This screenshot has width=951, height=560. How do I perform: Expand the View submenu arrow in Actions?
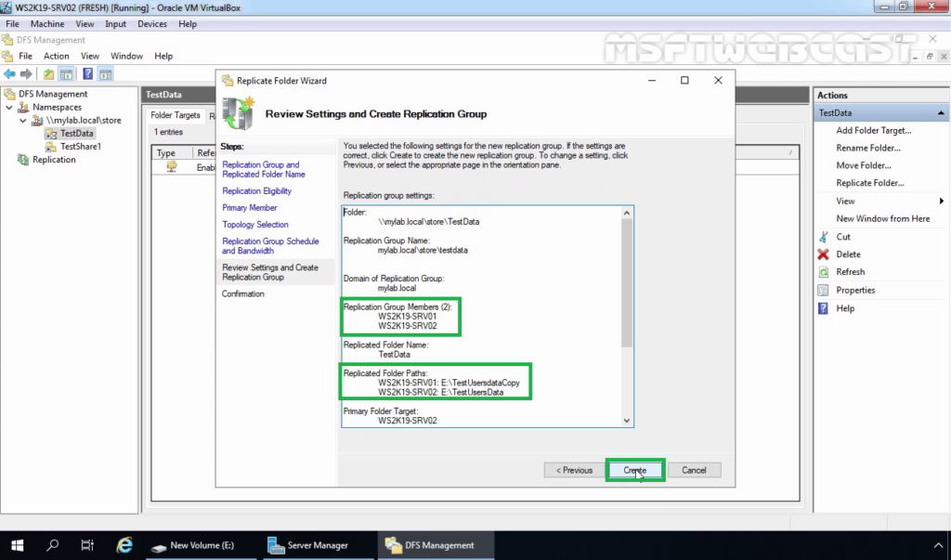pyautogui.click(x=942, y=201)
